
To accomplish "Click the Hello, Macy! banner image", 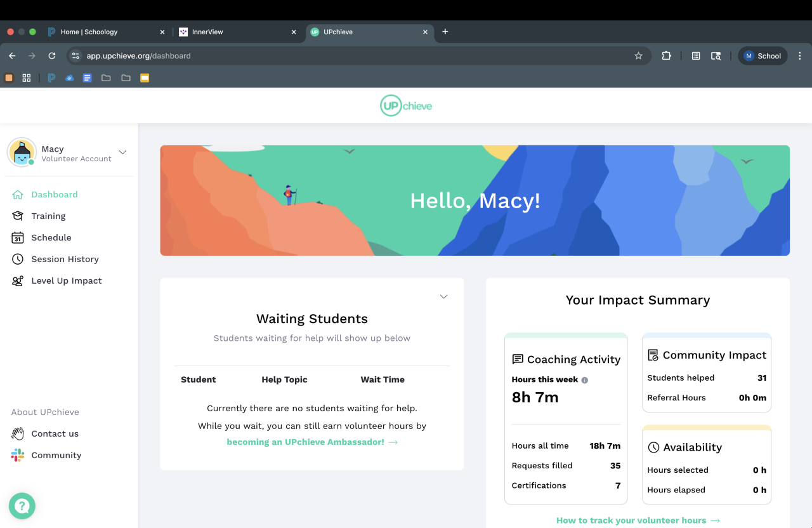I will tap(475, 201).
